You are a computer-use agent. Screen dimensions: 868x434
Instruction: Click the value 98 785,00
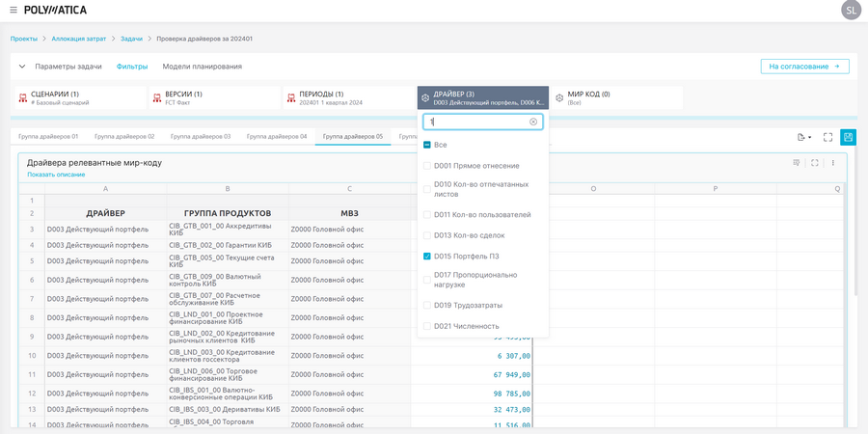(x=511, y=393)
